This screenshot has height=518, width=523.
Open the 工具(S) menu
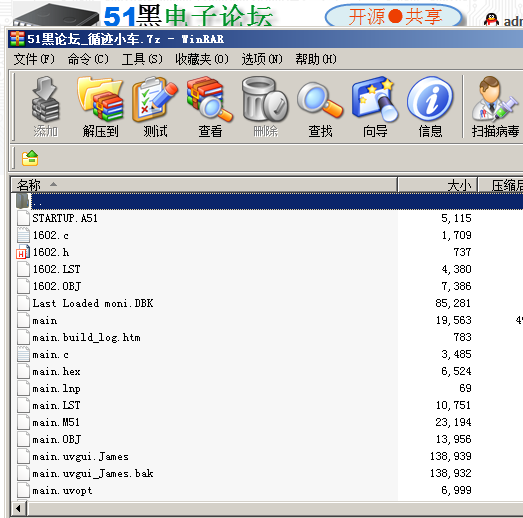click(x=142, y=59)
